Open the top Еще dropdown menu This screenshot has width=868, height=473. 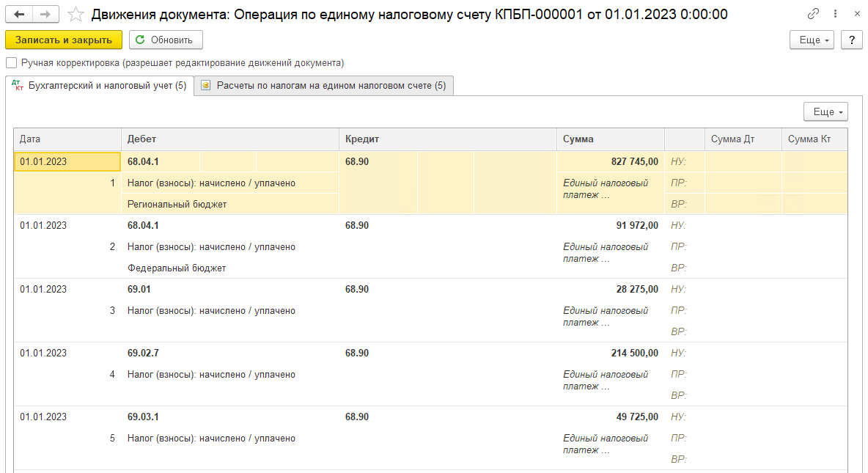tap(812, 40)
